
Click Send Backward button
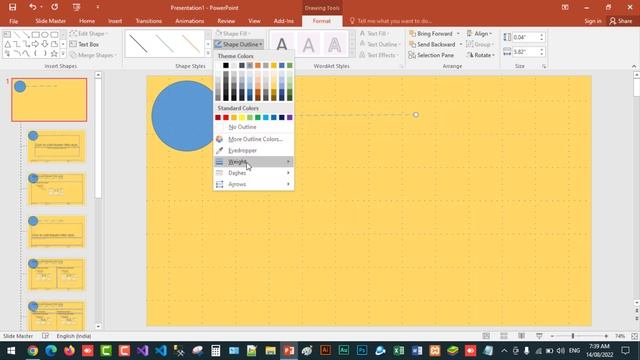(432, 44)
